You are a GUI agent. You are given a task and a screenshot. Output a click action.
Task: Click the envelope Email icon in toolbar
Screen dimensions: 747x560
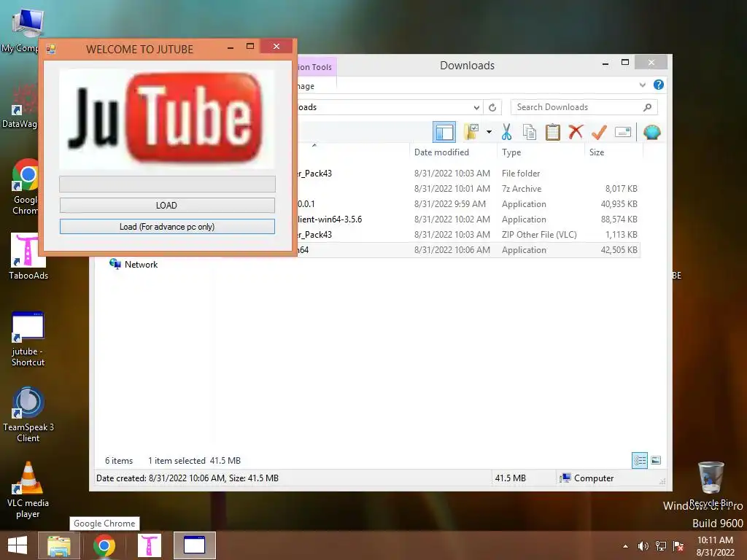click(x=623, y=132)
